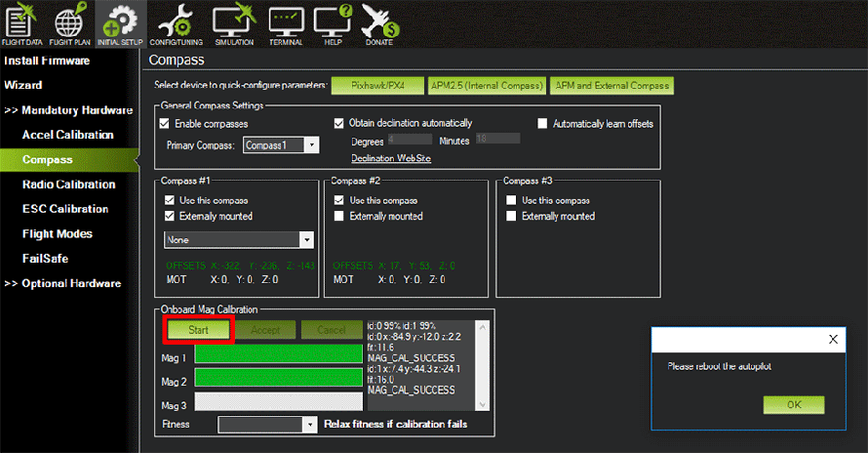Select the Initial Setup gear icon
Image resolution: width=868 pixels, height=453 pixels.
(121, 23)
